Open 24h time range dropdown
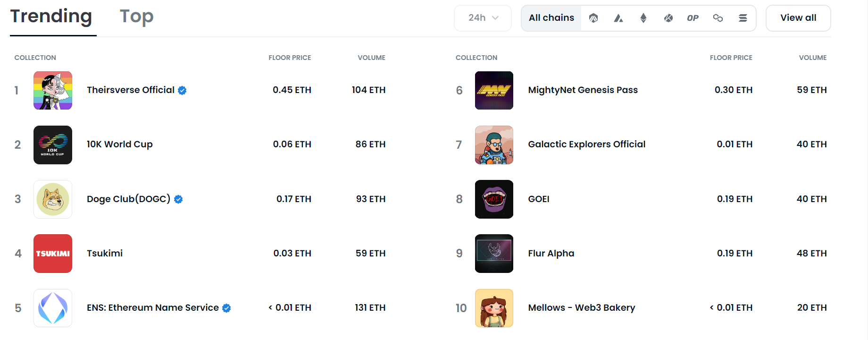 click(483, 18)
